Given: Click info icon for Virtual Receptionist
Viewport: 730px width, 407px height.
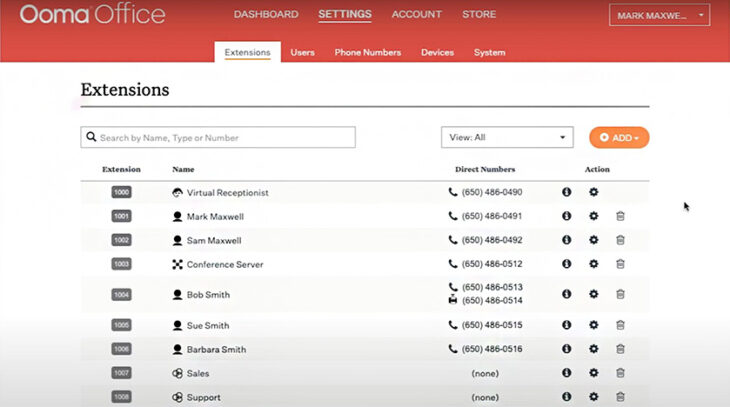Looking at the screenshot, I should pos(566,192).
